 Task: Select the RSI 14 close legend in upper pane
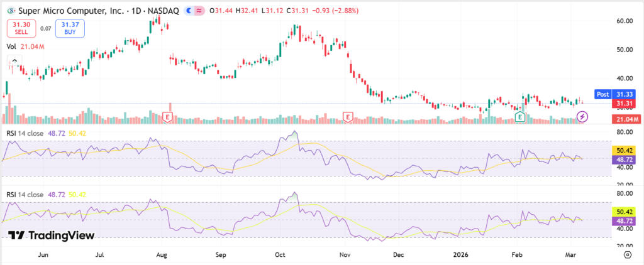pos(25,133)
